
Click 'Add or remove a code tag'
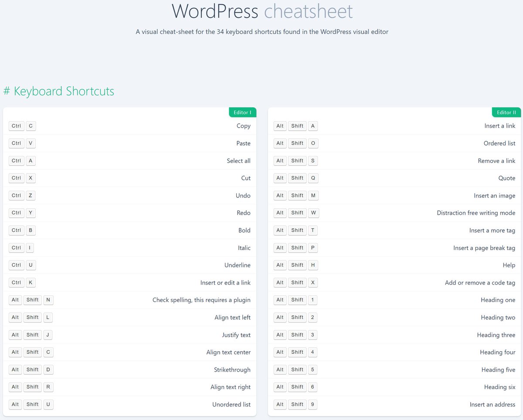point(480,283)
